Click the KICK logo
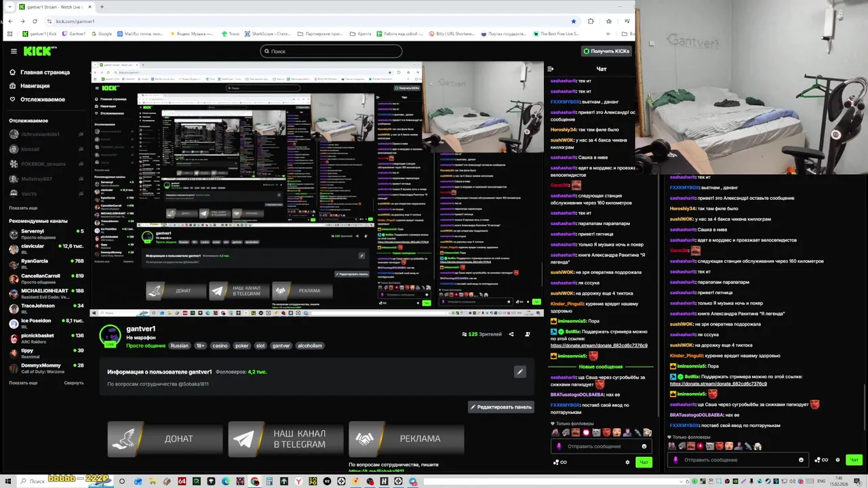Image resolution: width=868 pixels, height=488 pixels. click(x=40, y=51)
